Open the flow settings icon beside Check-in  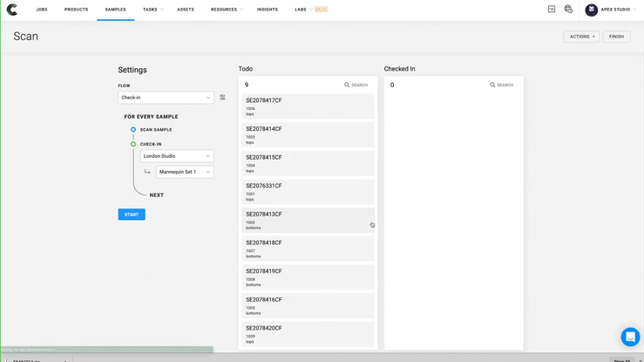click(222, 98)
